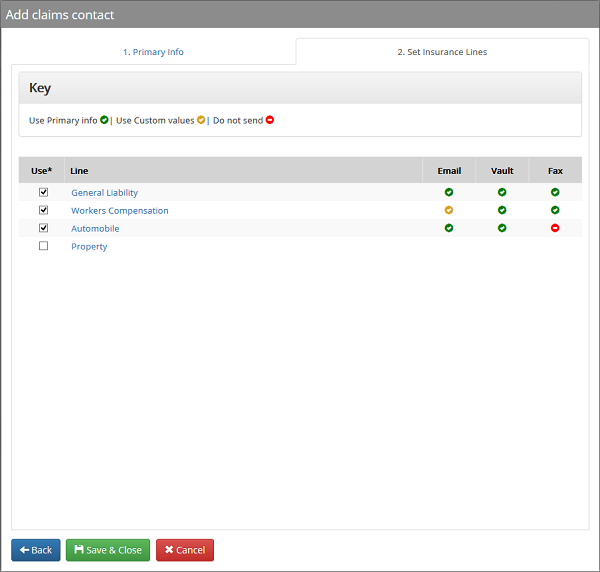This screenshot has width=600, height=572.
Task: Open the Property line link
Action: click(89, 247)
